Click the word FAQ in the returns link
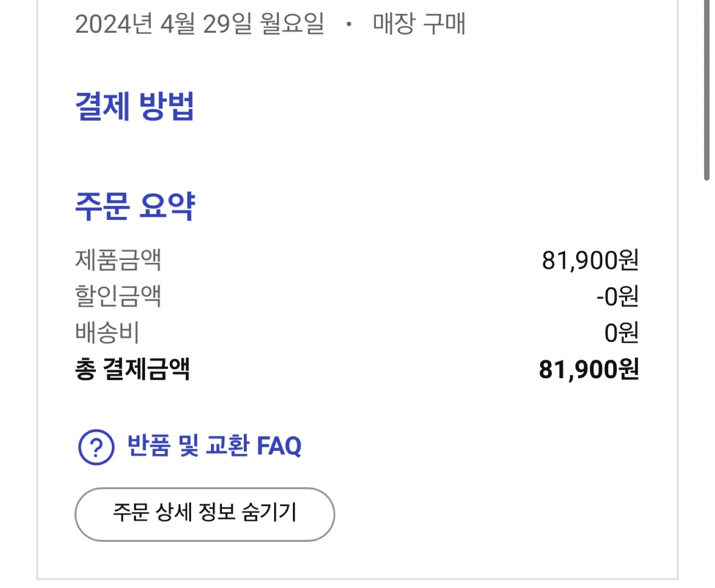Screen dimensions: 715x588 (x=279, y=446)
